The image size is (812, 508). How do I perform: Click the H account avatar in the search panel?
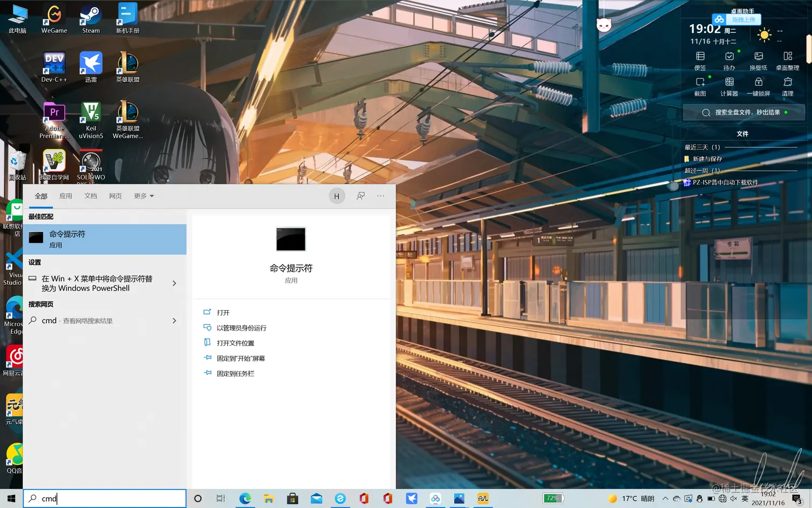[x=337, y=196]
